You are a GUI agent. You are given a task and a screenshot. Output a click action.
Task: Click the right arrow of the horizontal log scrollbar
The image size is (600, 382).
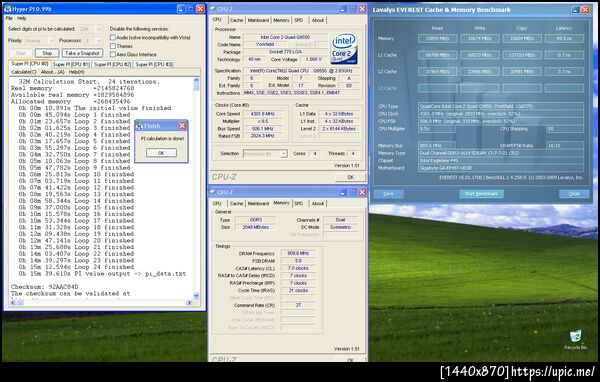click(x=189, y=302)
